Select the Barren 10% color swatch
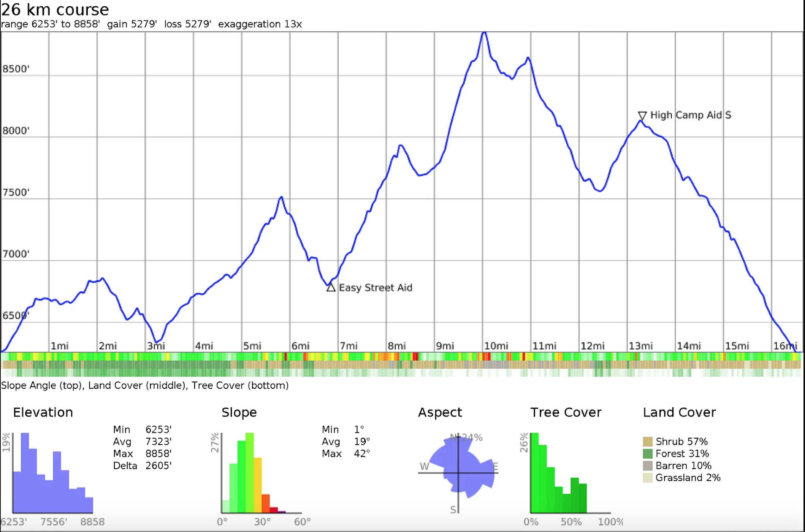 coord(648,466)
